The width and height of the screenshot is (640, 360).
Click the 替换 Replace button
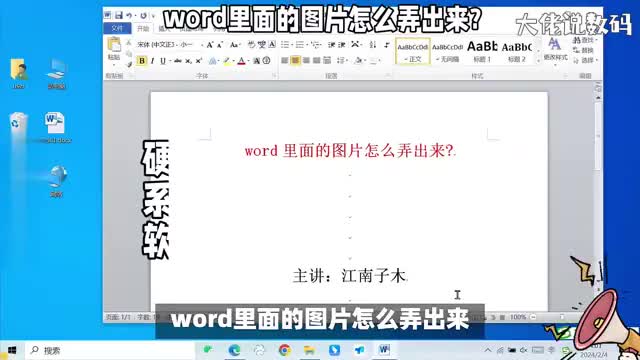click(584, 50)
